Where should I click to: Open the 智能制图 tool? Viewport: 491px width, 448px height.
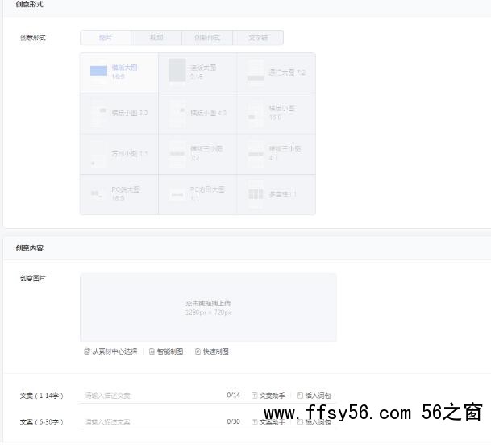tap(166, 351)
